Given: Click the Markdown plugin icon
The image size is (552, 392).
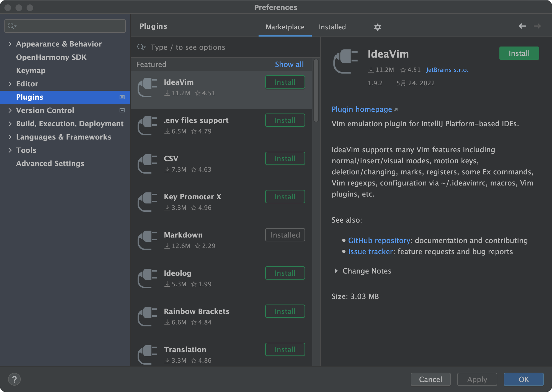Looking at the screenshot, I should tap(147, 240).
